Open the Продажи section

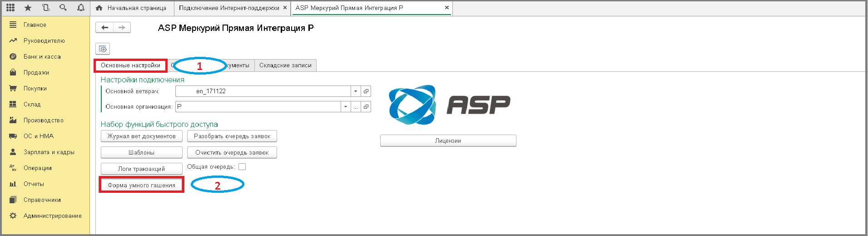point(36,72)
